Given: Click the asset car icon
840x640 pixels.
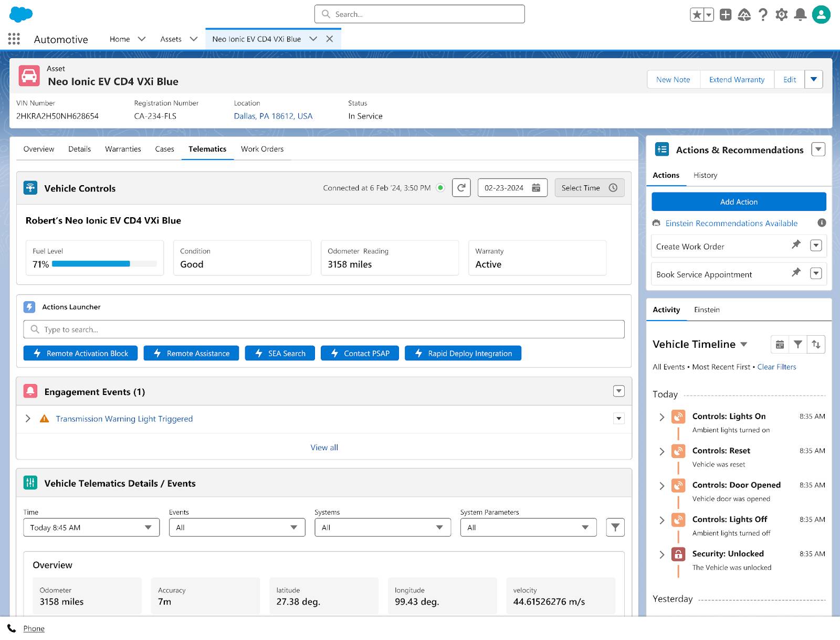Looking at the screenshot, I should point(29,76).
